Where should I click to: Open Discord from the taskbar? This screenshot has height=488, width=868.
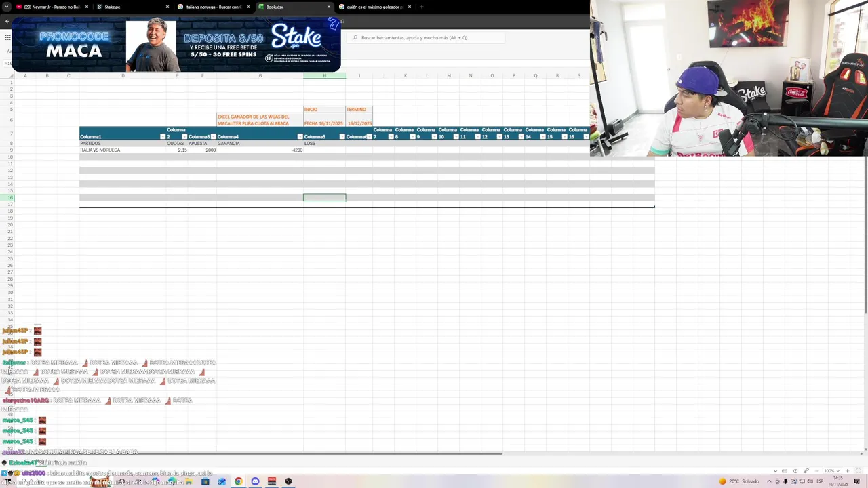[255, 481]
